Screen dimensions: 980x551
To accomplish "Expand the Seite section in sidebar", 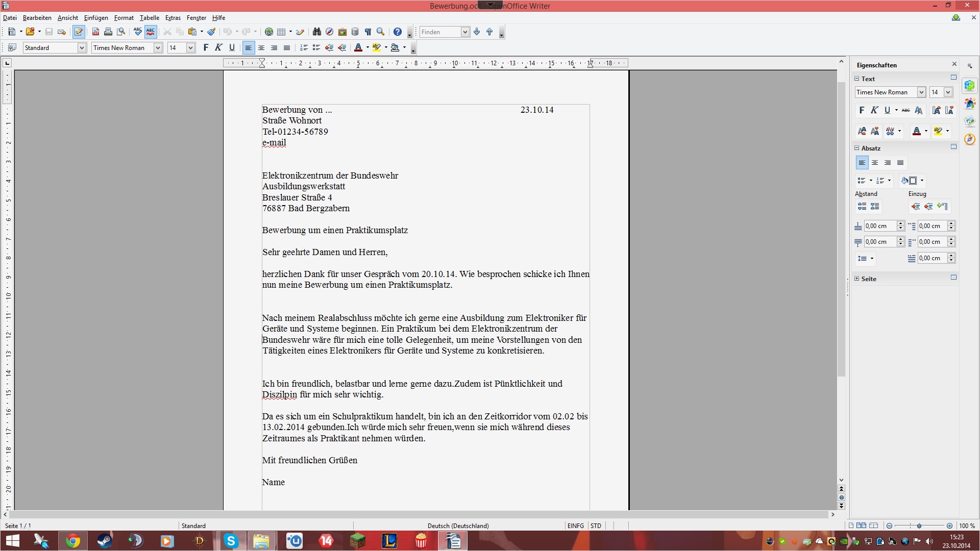I will pos(857,279).
